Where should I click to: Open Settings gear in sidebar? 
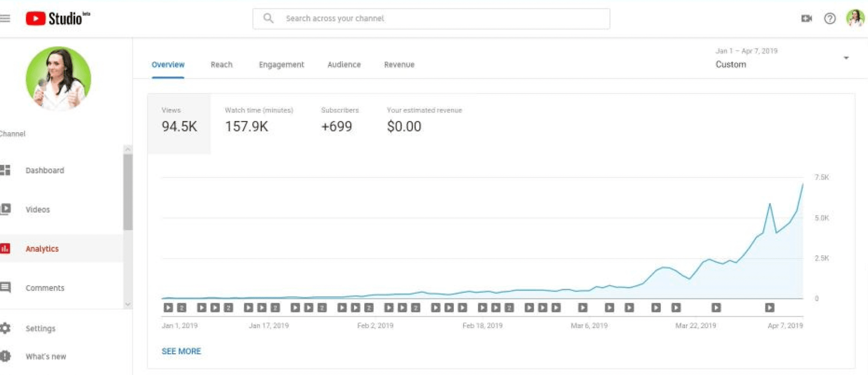pos(6,328)
